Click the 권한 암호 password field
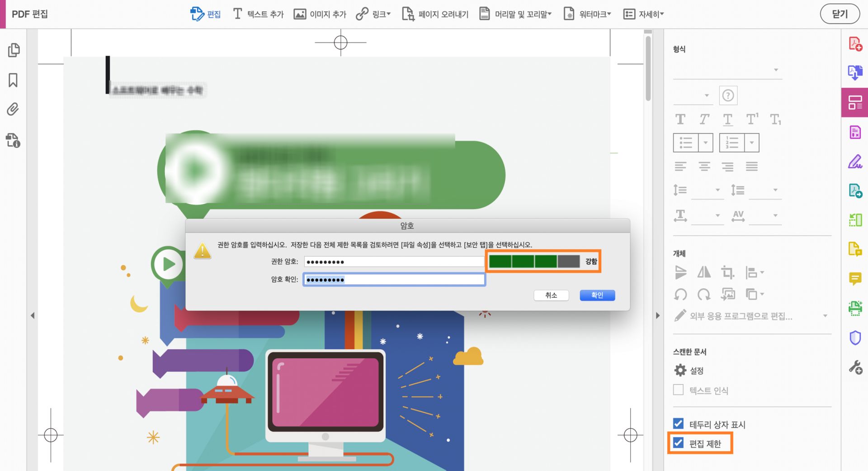Screen dimensions: 868x471 tap(394, 262)
